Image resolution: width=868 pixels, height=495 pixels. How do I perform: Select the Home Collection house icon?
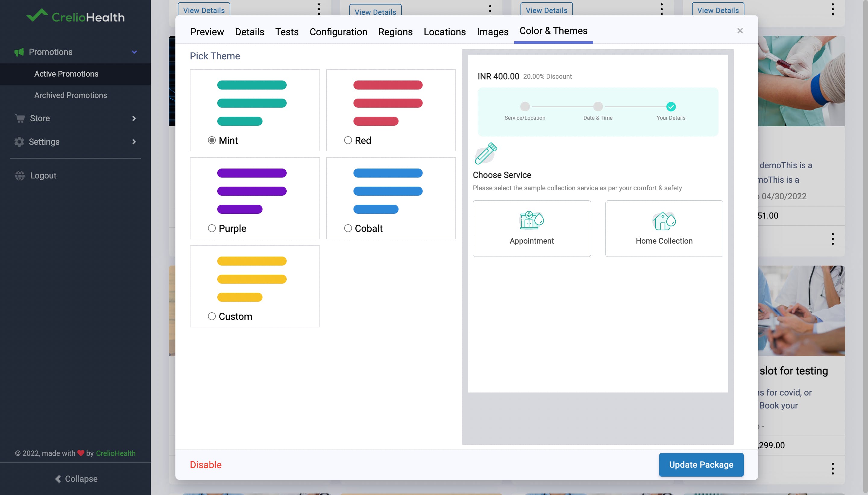tap(664, 221)
